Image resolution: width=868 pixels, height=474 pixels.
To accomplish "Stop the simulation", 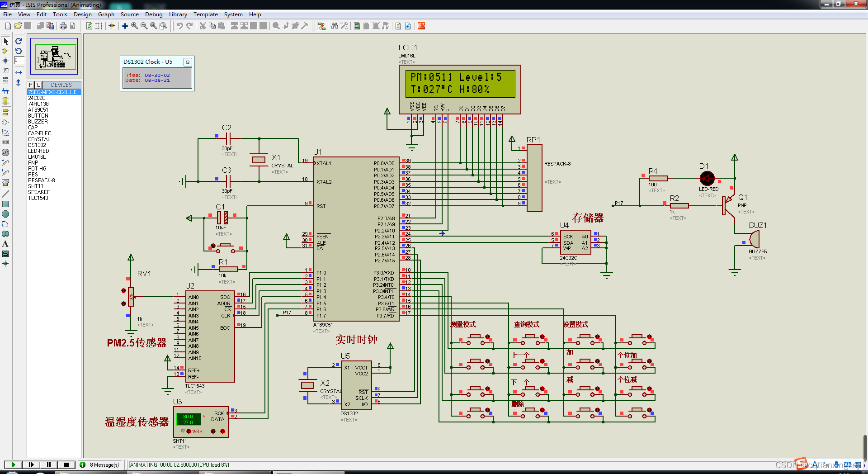I will tap(66, 465).
